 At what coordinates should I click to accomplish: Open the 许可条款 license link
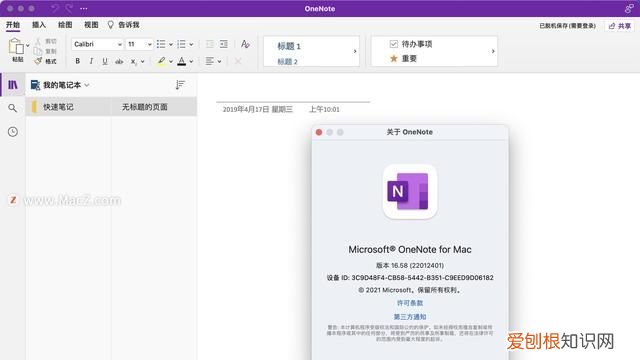[410, 303]
